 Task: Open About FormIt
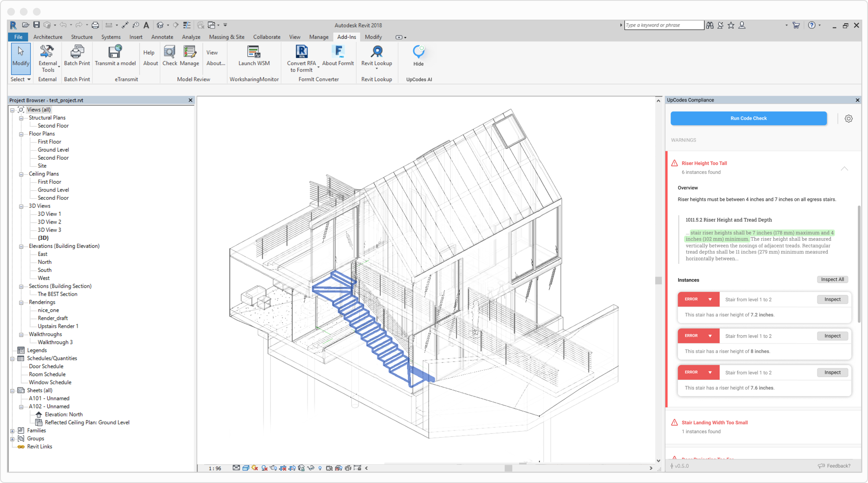(338, 55)
